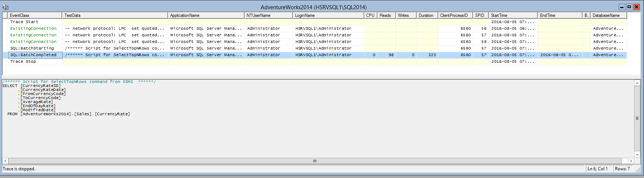Close the AdventureWorks2014 trace window

point(636,7)
